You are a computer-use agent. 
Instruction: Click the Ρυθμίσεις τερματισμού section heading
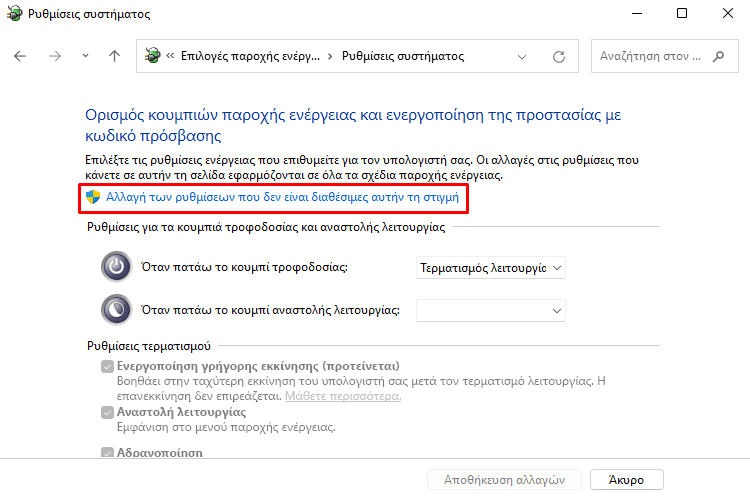tap(149, 346)
